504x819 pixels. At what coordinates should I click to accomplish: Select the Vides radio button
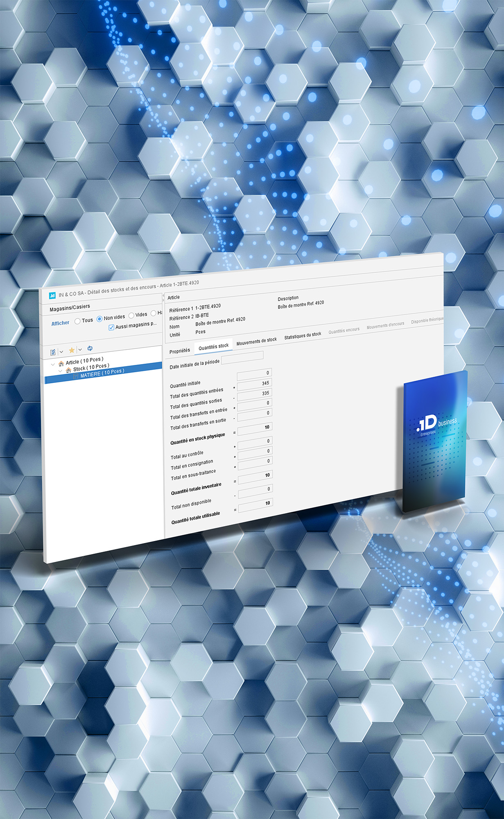[x=131, y=315]
